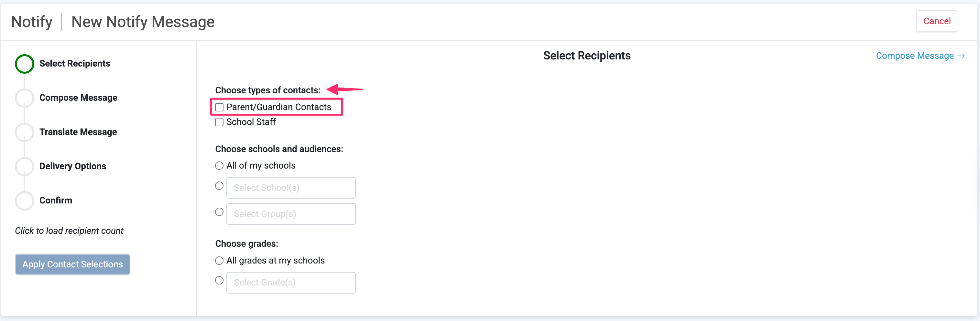
Task: Select All grades at my schools option
Action: (x=219, y=261)
